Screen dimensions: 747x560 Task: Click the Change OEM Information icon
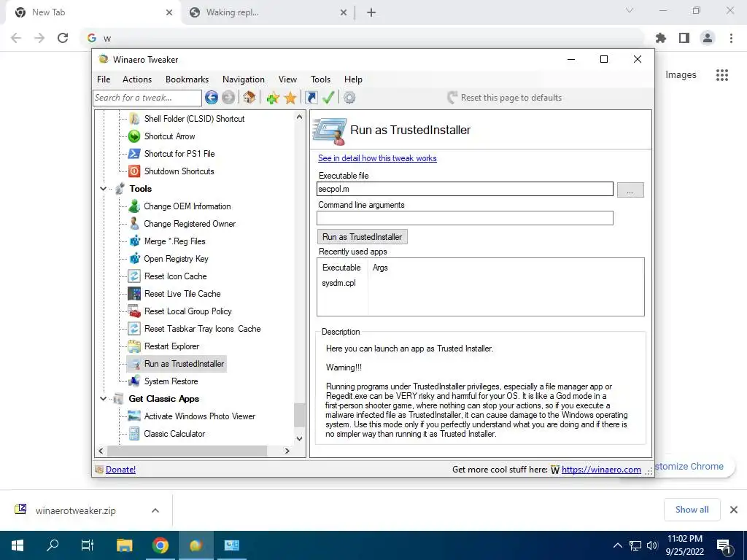click(134, 206)
